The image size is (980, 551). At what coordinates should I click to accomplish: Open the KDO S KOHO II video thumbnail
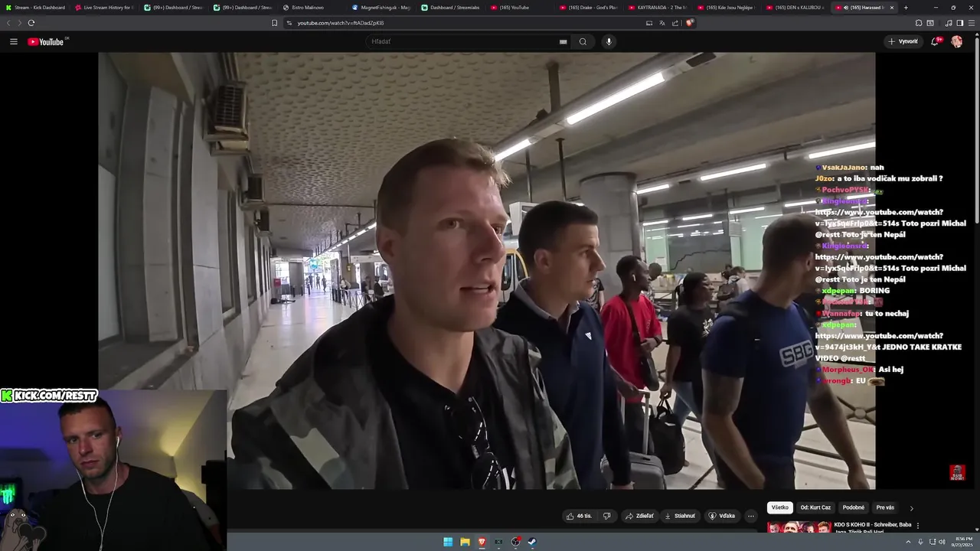click(799, 527)
